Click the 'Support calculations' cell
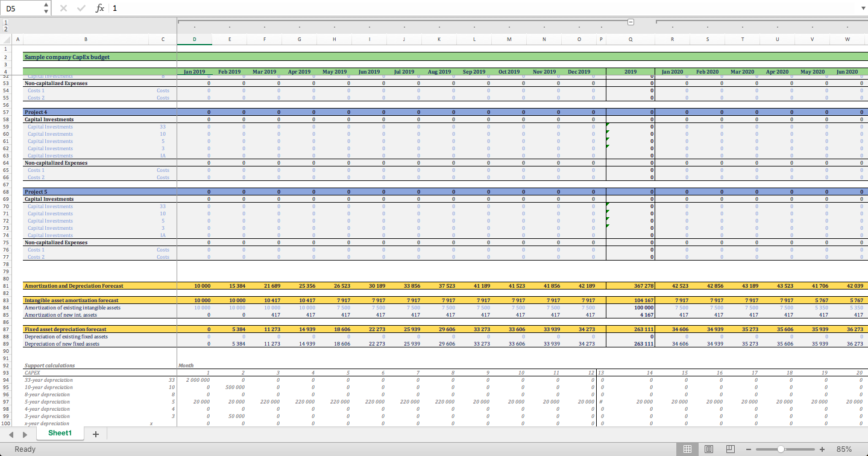868x456 pixels. (x=86, y=366)
